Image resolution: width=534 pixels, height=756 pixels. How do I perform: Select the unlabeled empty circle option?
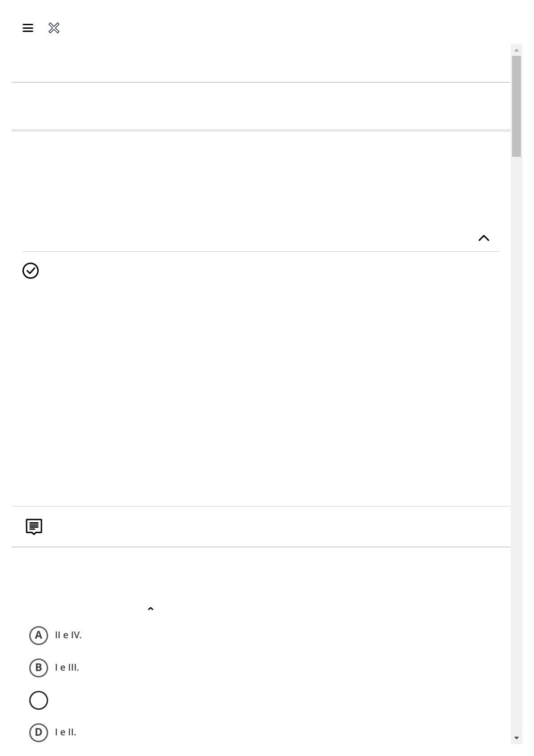pos(39,700)
